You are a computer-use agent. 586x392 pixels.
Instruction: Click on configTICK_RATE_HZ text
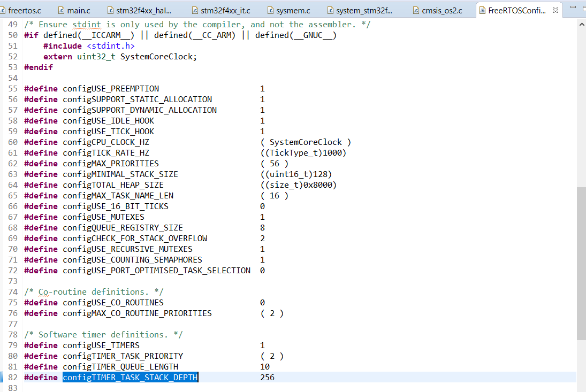coord(106,153)
